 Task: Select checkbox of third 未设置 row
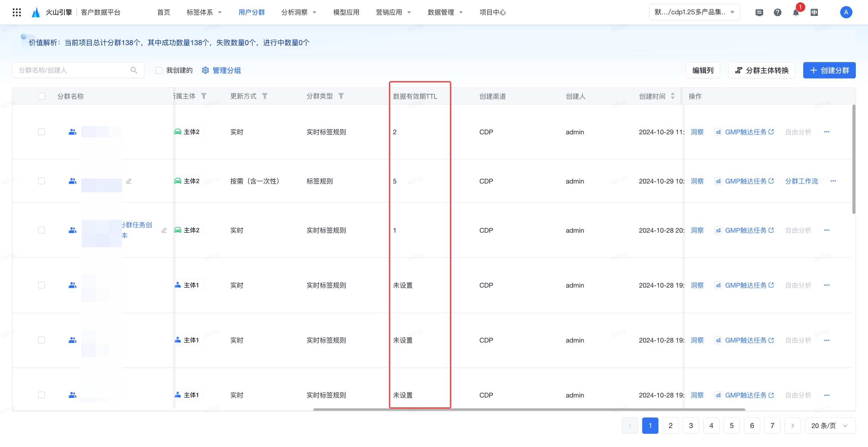pos(41,395)
